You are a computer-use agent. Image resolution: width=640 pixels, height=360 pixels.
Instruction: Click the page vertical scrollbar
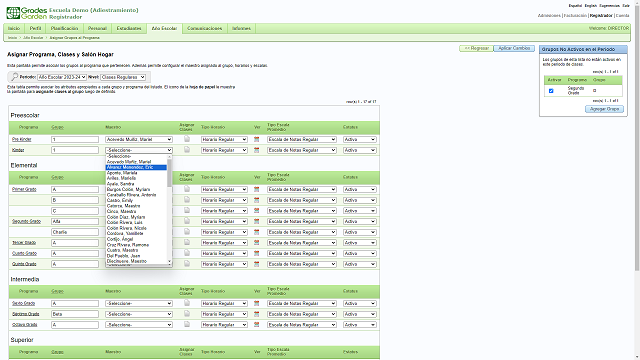637,139
